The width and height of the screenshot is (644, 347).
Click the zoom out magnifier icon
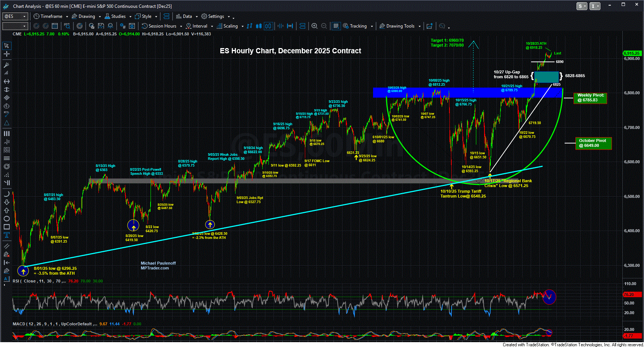tap(324, 26)
